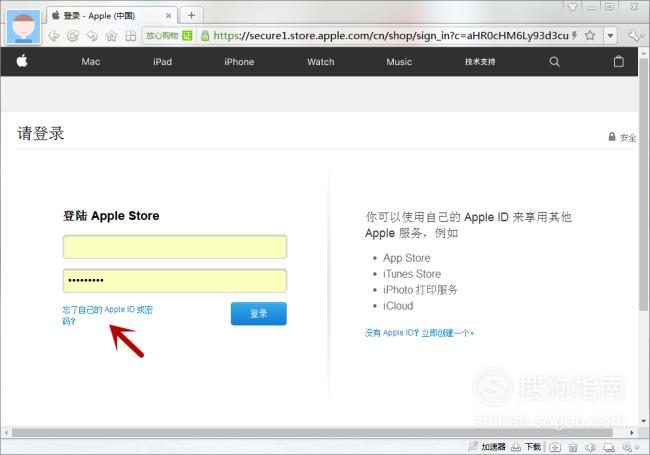Screen dimensions: 650x455
Task: Click the horizontal scrollbar right arrow
Action: click(x=632, y=433)
